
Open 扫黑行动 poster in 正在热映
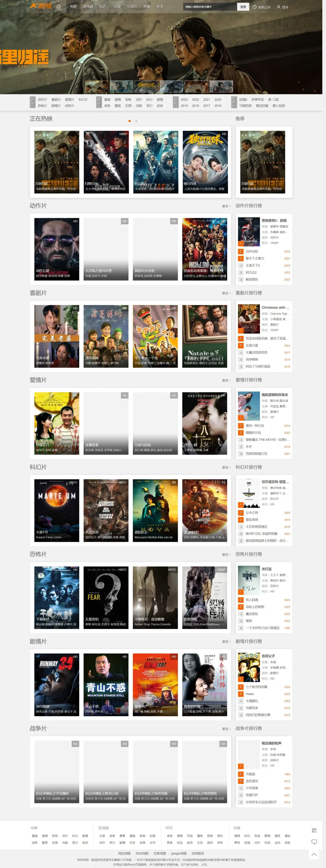(106, 162)
